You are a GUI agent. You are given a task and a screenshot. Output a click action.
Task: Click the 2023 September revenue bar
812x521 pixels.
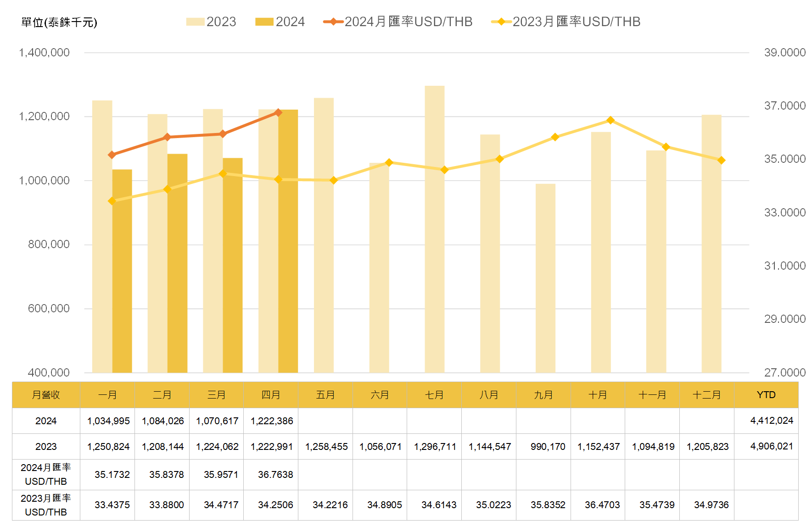pyautogui.click(x=545, y=278)
